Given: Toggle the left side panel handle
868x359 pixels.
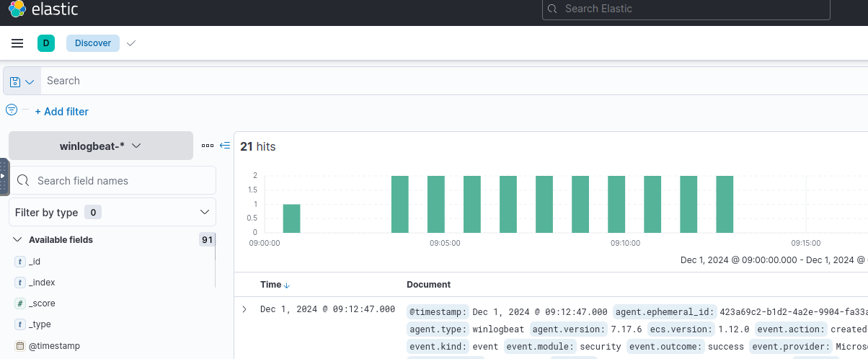Looking at the screenshot, I should coord(4,176).
